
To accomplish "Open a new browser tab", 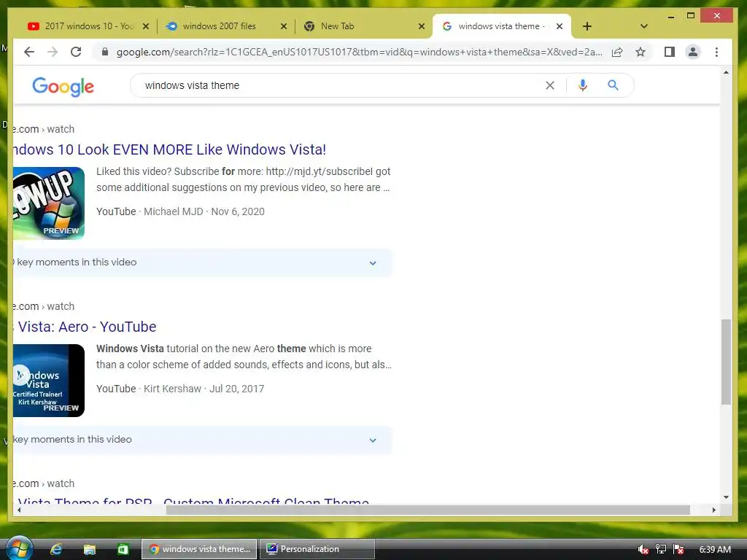I will point(587,26).
